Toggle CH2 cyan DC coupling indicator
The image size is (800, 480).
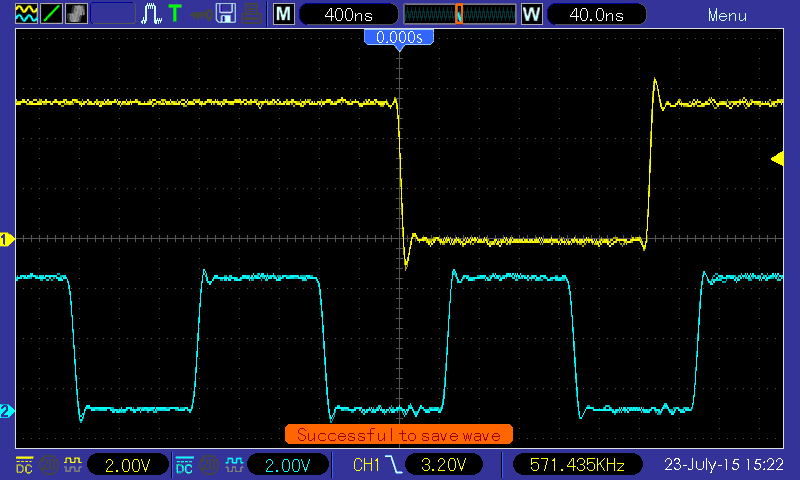pyautogui.click(x=183, y=464)
